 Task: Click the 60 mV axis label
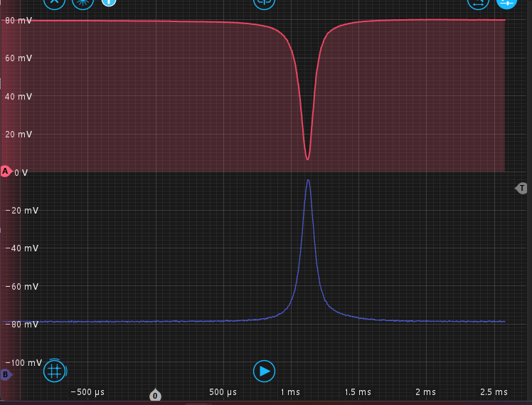pyautogui.click(x=18, y=58)
